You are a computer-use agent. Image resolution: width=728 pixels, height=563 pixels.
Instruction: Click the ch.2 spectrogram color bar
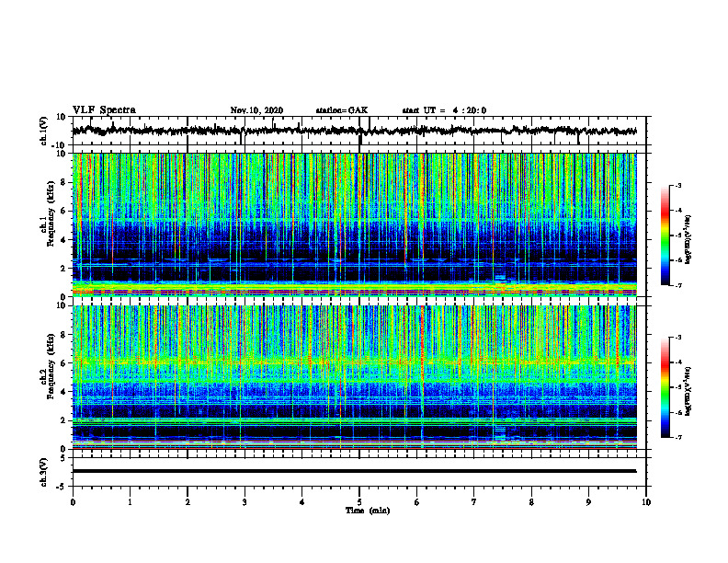[x=665, y=387]
